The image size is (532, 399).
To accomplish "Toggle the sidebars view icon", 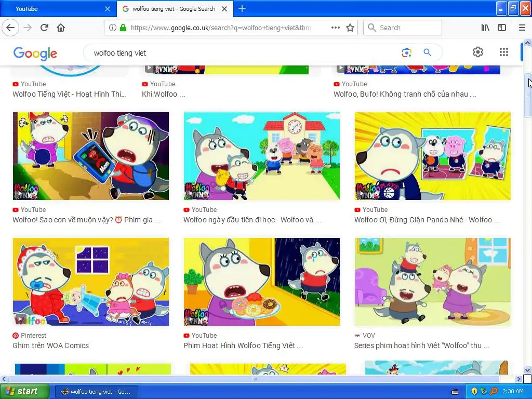I will tap(502, 28).
